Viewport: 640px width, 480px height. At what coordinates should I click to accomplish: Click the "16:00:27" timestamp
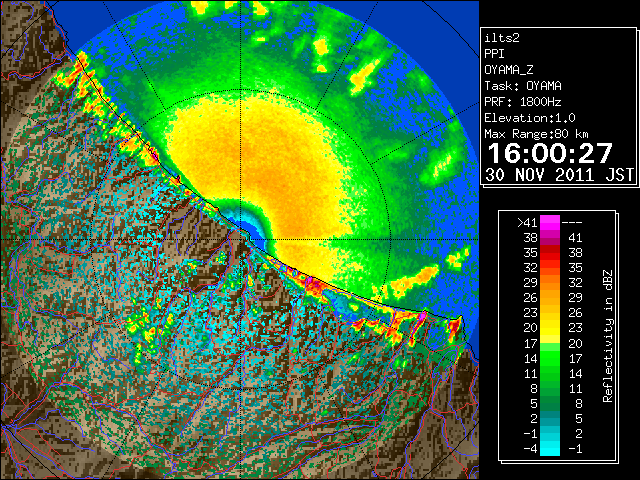(550, 153)
